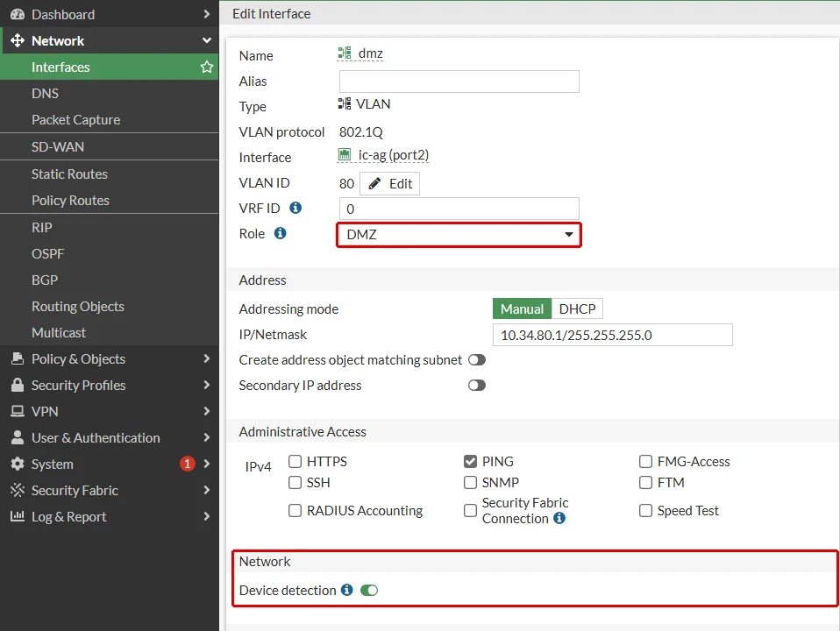This screenshot has width=840, height=631.
Task: Click the Security Profiles lock icon
Action: tap(18, 385)
